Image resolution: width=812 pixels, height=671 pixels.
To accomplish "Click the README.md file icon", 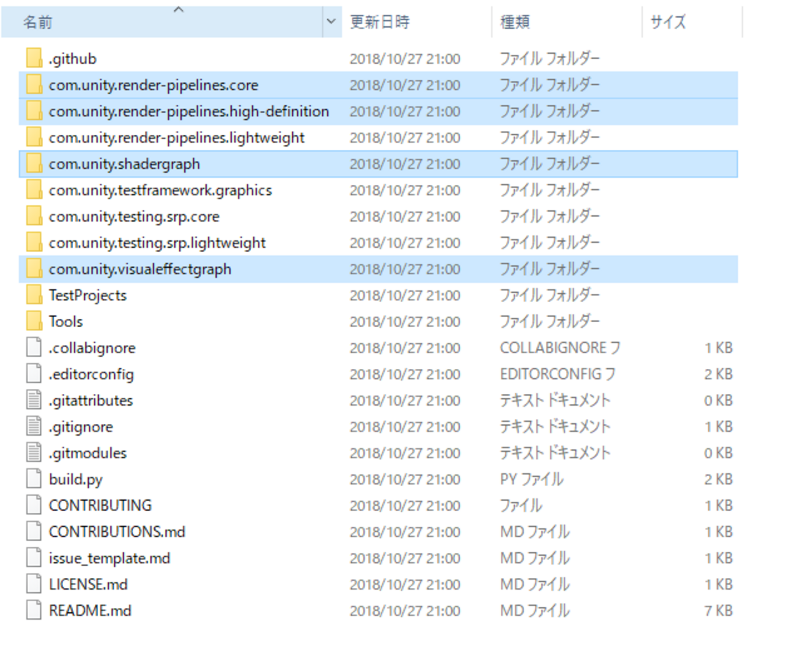I will 33,610.
